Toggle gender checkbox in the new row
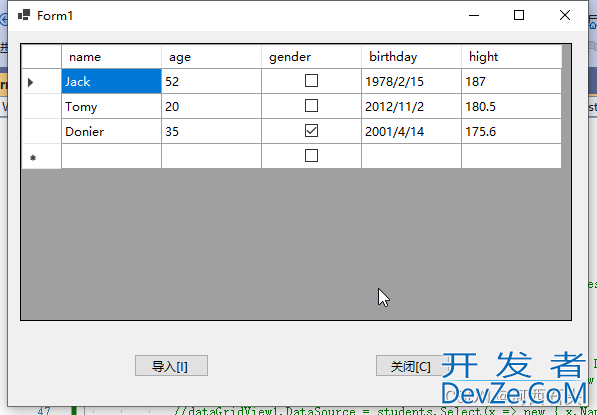The width and height of the screenshot is (597, 415). click(x=311, y=156)
